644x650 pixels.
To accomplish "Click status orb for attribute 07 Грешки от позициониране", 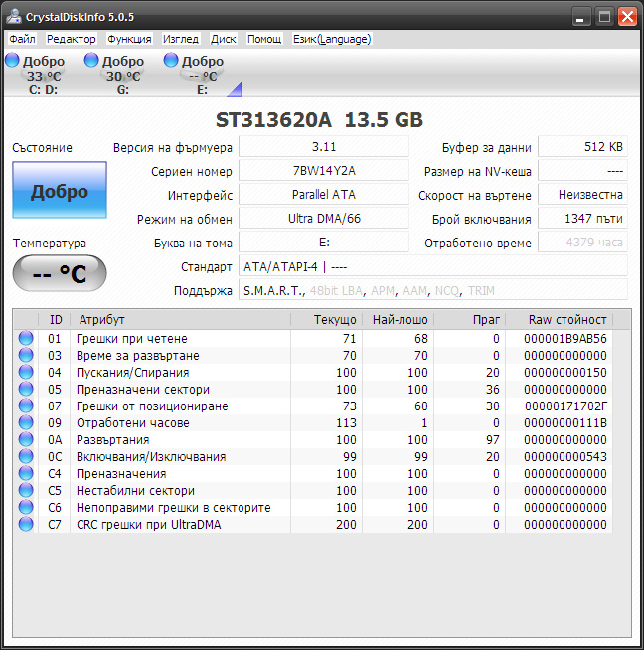I will click(26, 406).
